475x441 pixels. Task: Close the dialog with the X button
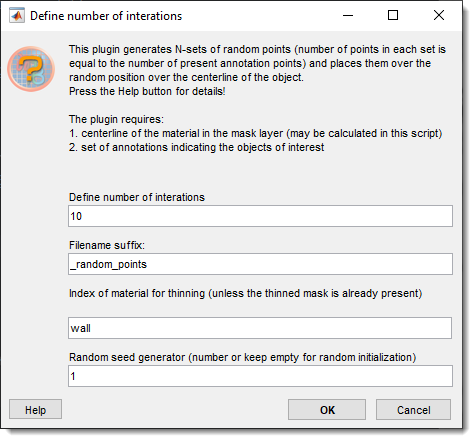[x=439, y=15]
